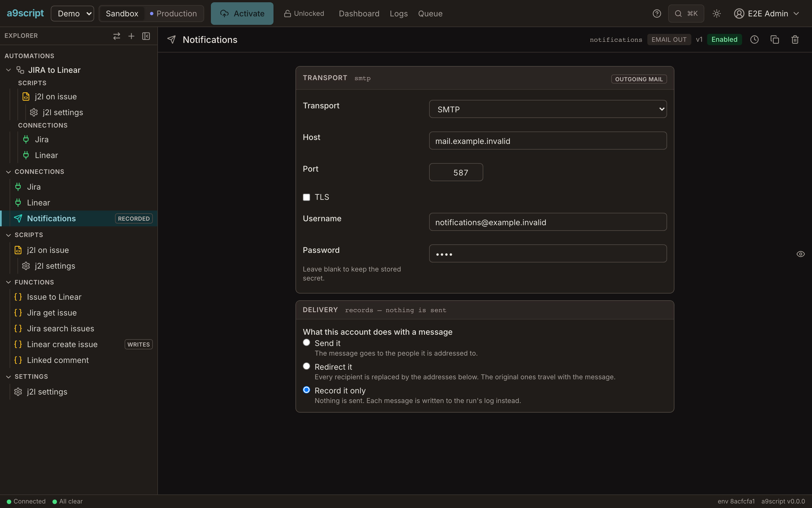Toggle the light theme sun icon
The width and height of the screenshot is (812, 508).
tap(716, 14)
